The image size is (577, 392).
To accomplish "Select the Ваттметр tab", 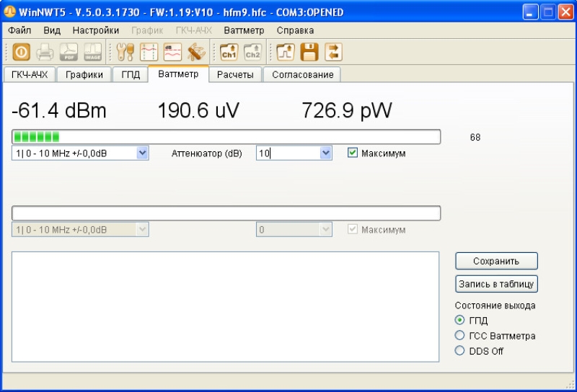I will pyautogui.click(x=178, y=74).
